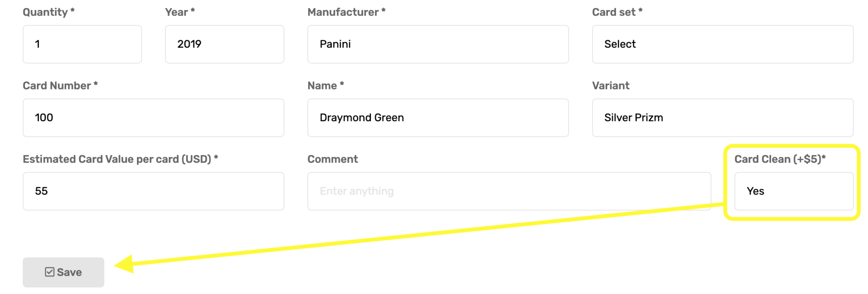Select the Manufacturer field containing Panini

coord(438,44)
